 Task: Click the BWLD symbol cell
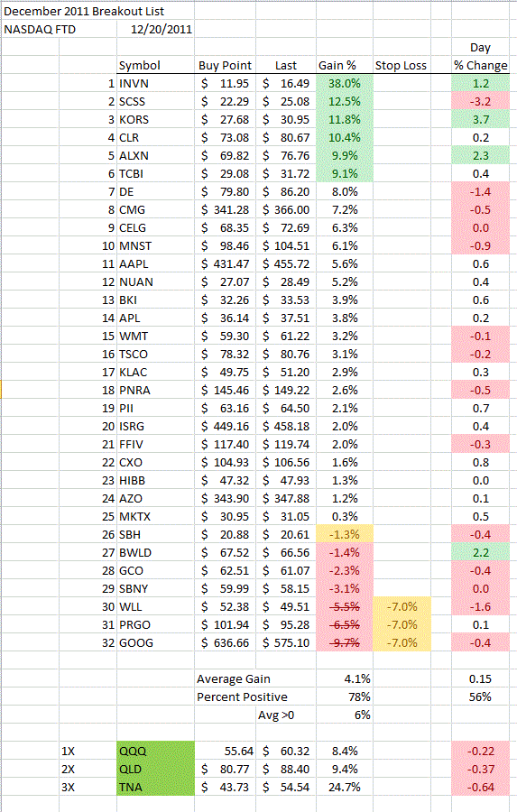pos(155,552)
